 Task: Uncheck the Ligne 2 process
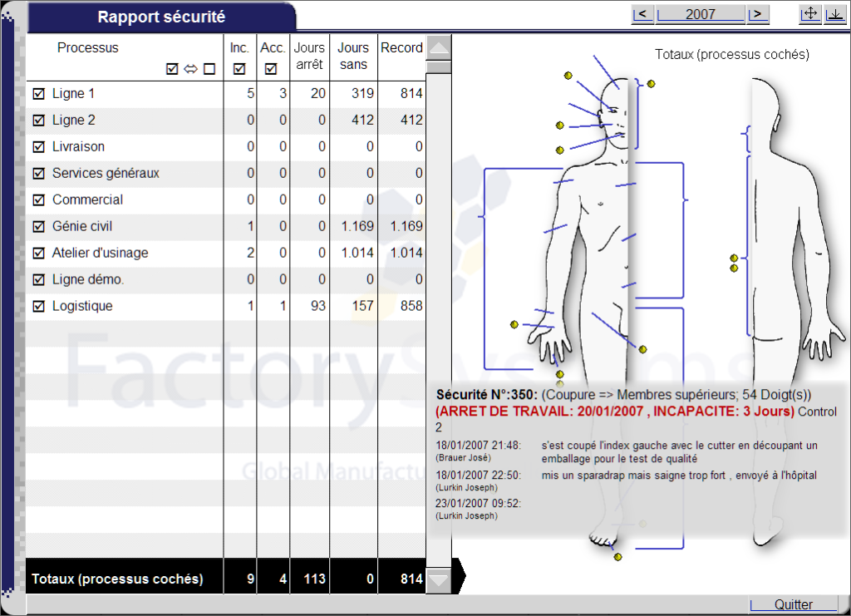click(38, 121)
